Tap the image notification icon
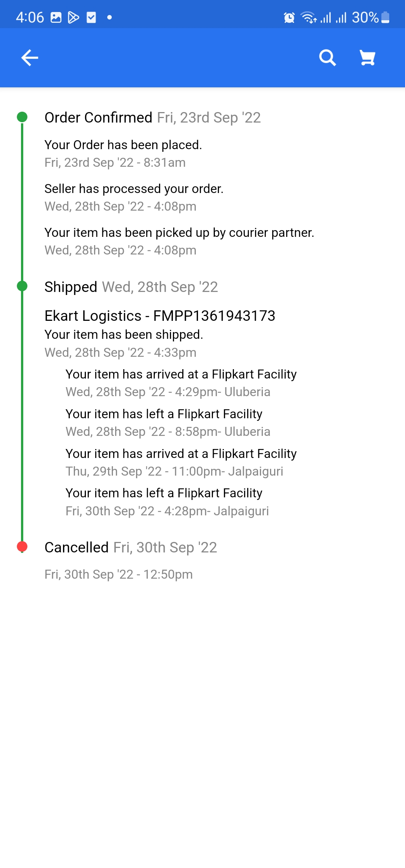Viewport: 405px width, 868px height. (x=56, y=18)
